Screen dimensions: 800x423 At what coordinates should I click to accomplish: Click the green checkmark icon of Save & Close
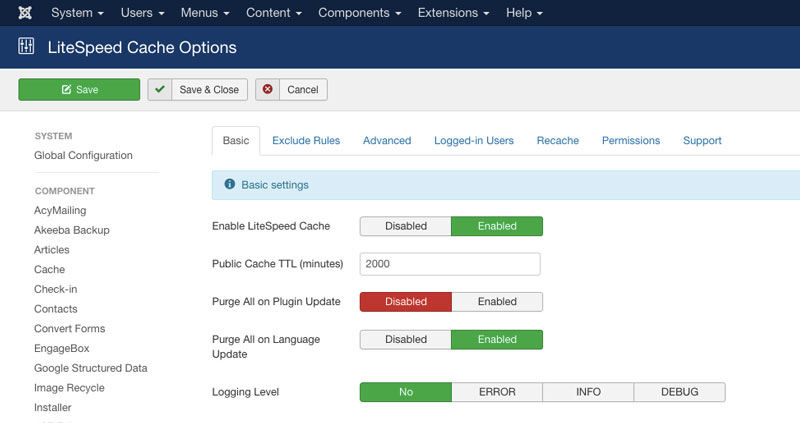click(x=160, y=89)
